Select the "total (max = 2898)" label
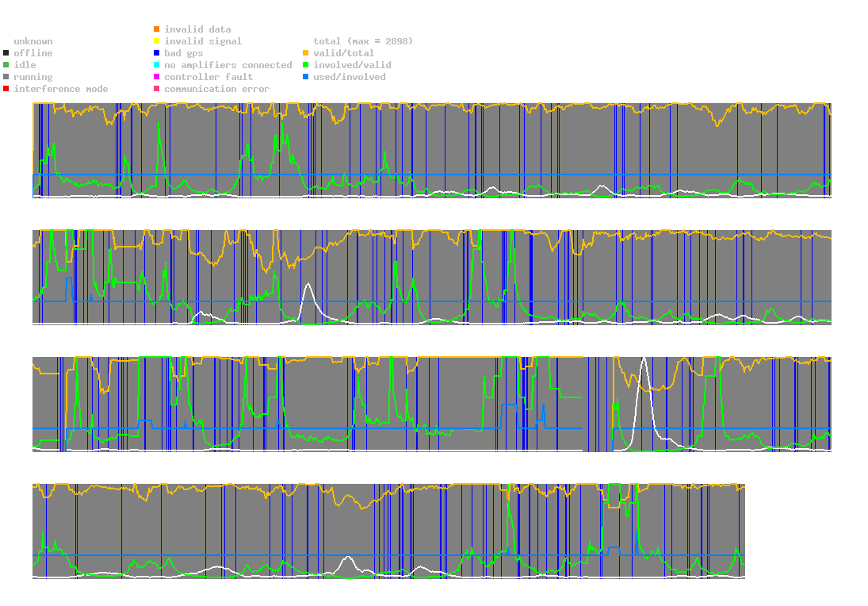868x606 pixels. [x=363, y=41]
